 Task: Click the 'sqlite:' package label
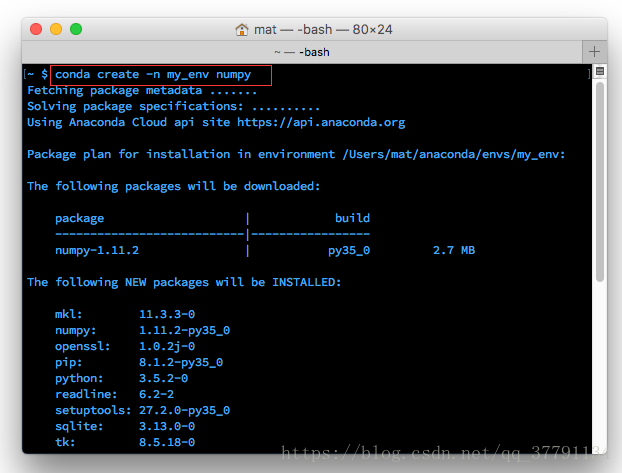79,426
